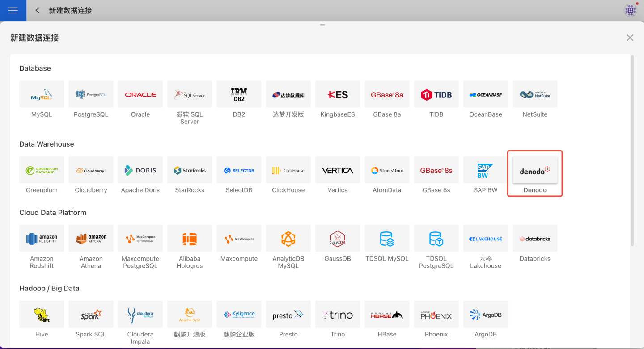Choose the Hive big data connector
The width and height of the screenshot is (644, 349).
[42, 315]
